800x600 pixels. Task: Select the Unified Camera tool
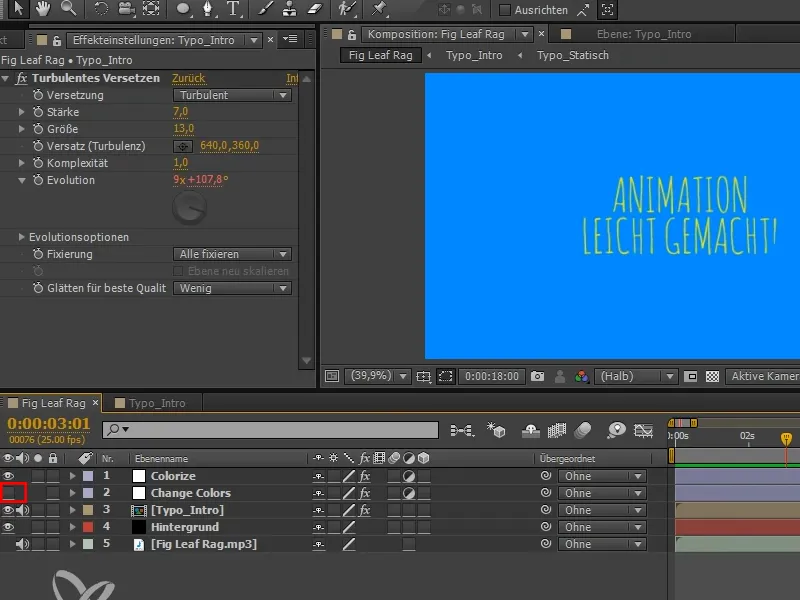(x=126, y=9)
